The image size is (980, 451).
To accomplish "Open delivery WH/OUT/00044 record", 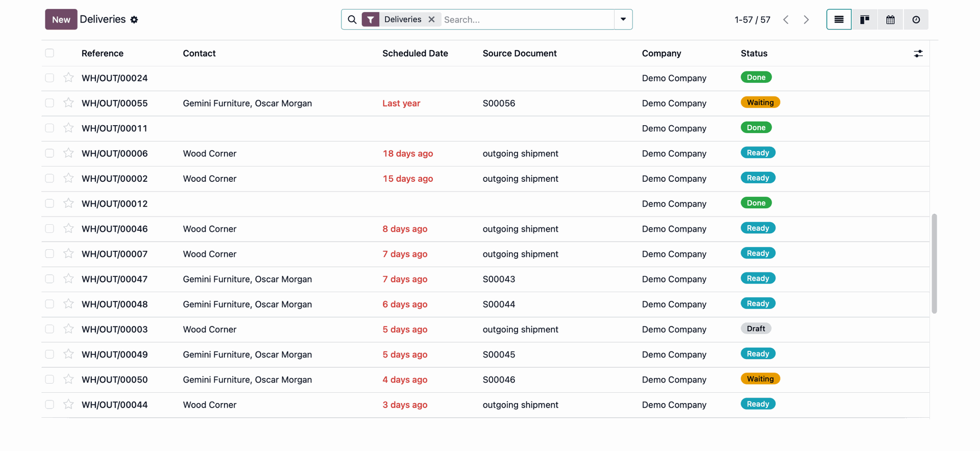I will click(x=114, y=405).
